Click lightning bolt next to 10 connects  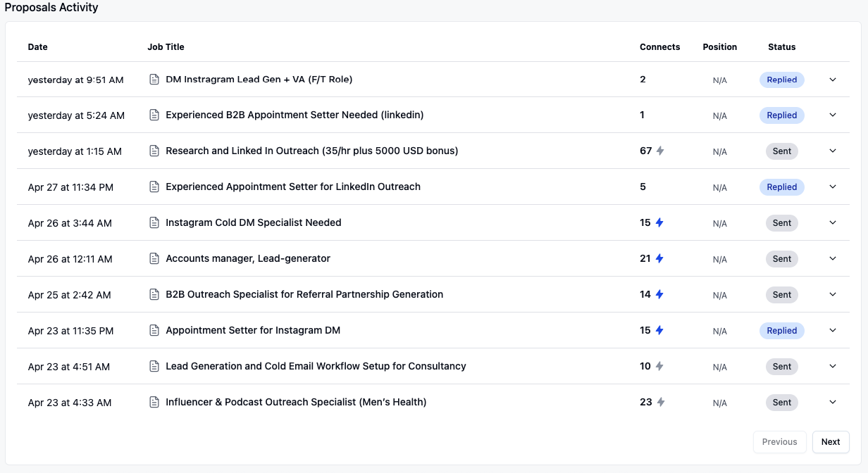[x=659, y=366]
